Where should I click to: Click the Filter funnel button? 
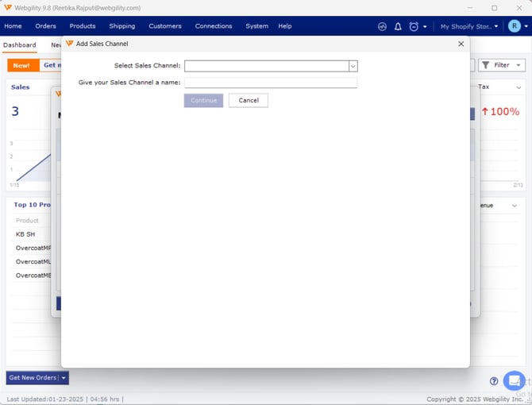click(502, 65)
